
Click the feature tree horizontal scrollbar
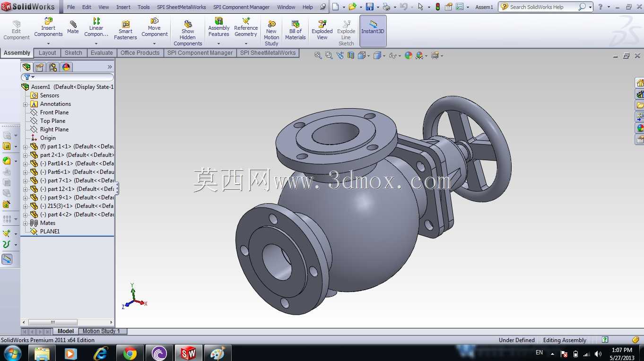click(x=52, y=322)
